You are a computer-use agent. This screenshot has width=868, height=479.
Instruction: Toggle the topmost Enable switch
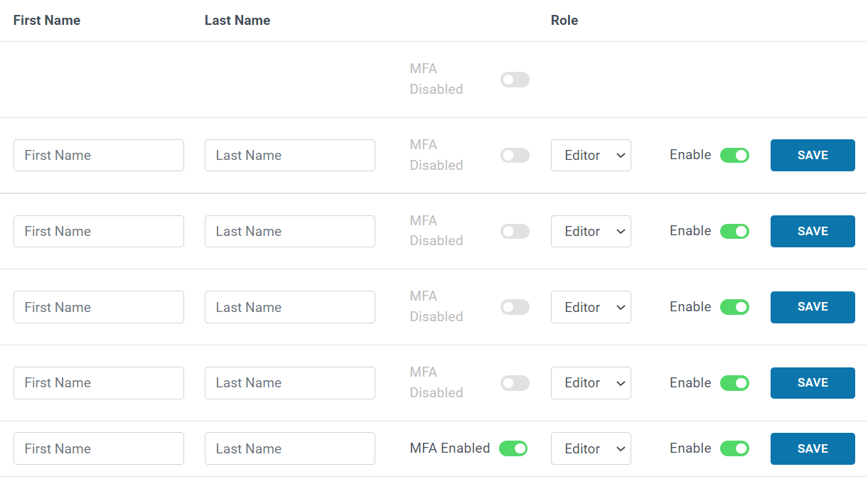coord(734,155)
